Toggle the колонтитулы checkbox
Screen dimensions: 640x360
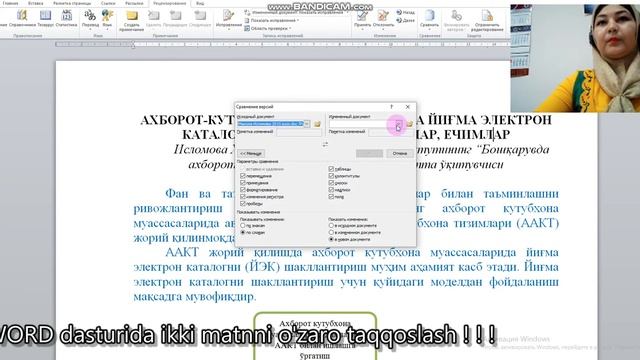point(331,176)
